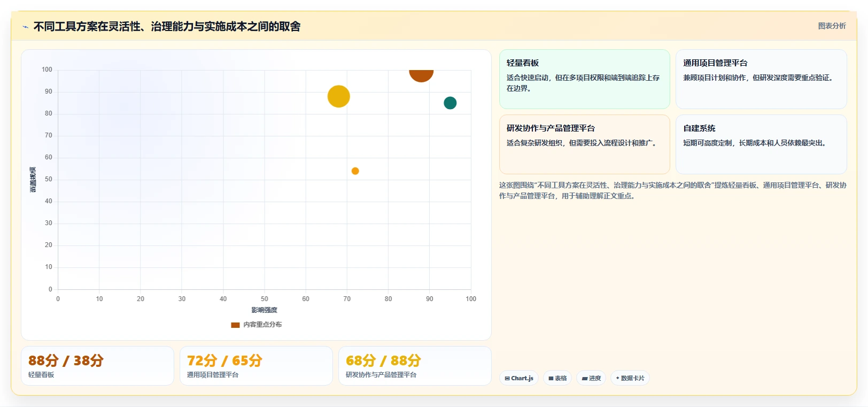Click the 88分 / 38分 score value

pyautogui.click(x=66, y=360)
